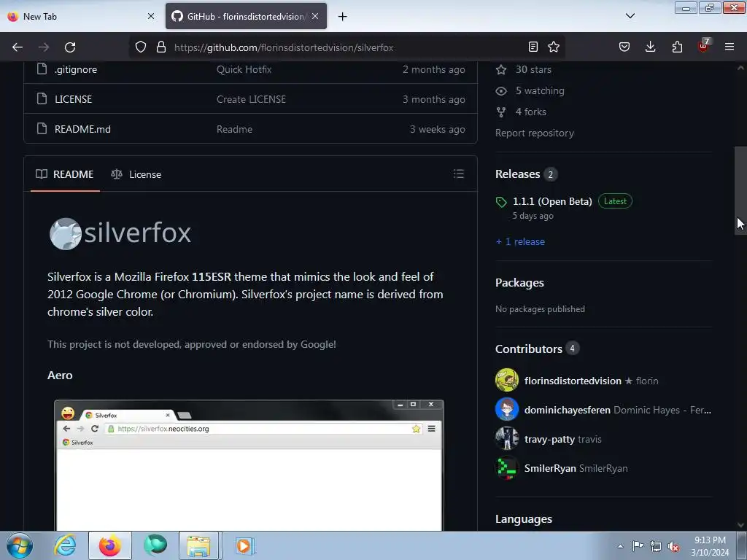This screenshot has width=747, height=560.
Task: Click Report repository
Action: (535, 133)
